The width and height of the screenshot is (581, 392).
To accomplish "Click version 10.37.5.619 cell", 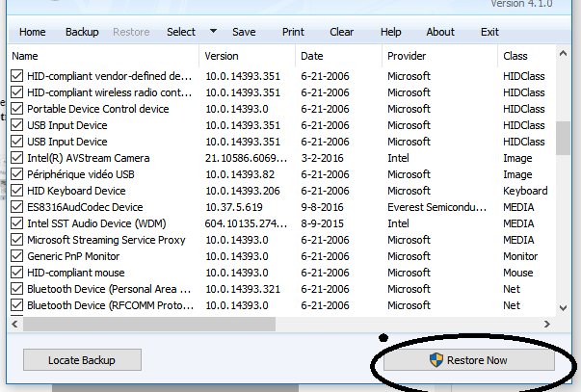I will [x=234, y=207].
